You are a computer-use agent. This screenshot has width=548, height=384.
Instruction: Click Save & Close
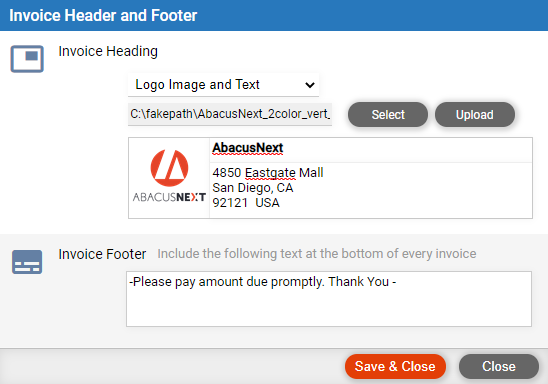pos(395,366)
